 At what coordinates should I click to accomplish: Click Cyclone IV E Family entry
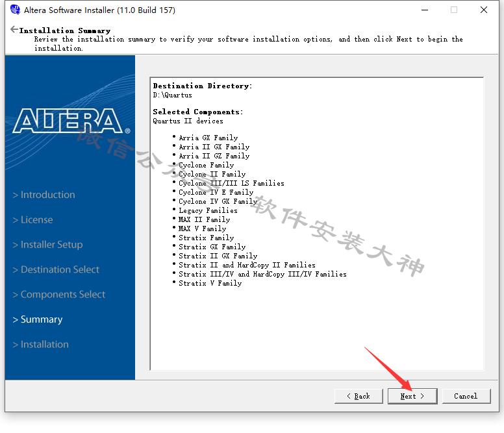tap(216, 192)
